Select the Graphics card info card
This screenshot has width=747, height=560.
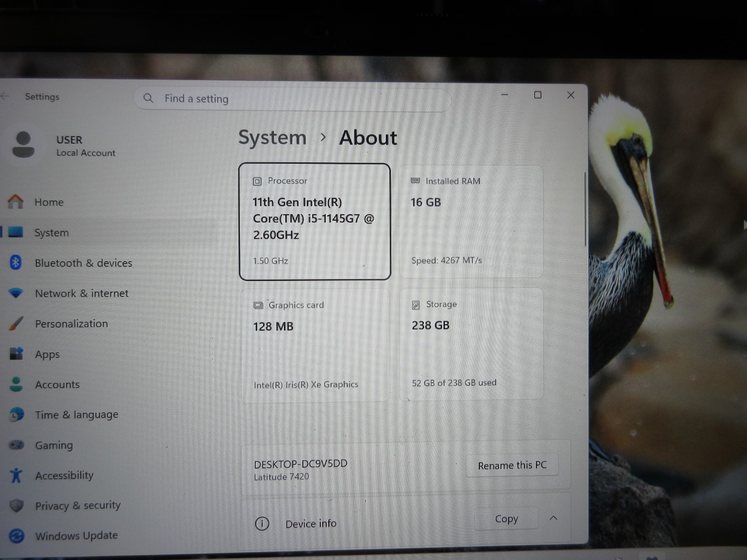click(315, 344)
